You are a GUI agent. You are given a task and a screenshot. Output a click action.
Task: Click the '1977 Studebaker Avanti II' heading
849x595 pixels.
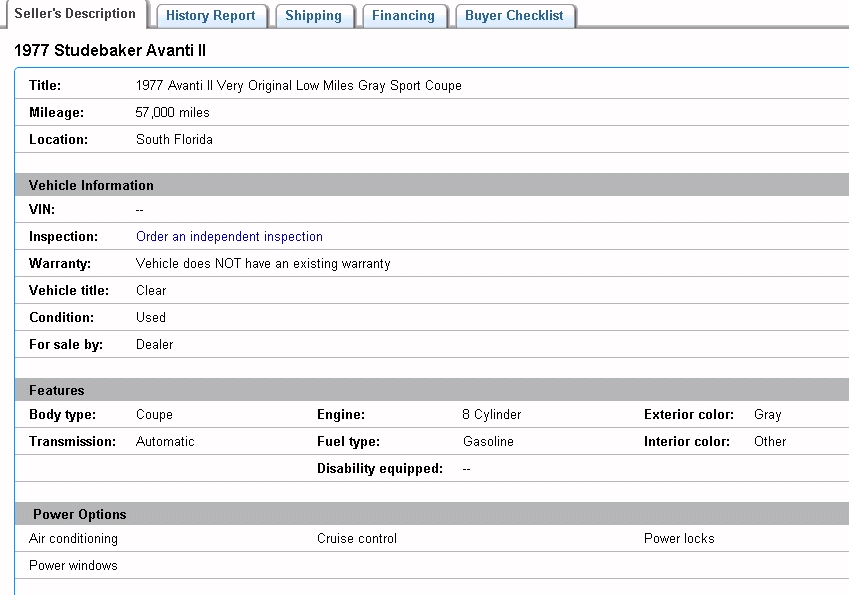click(x=110, y=50)
